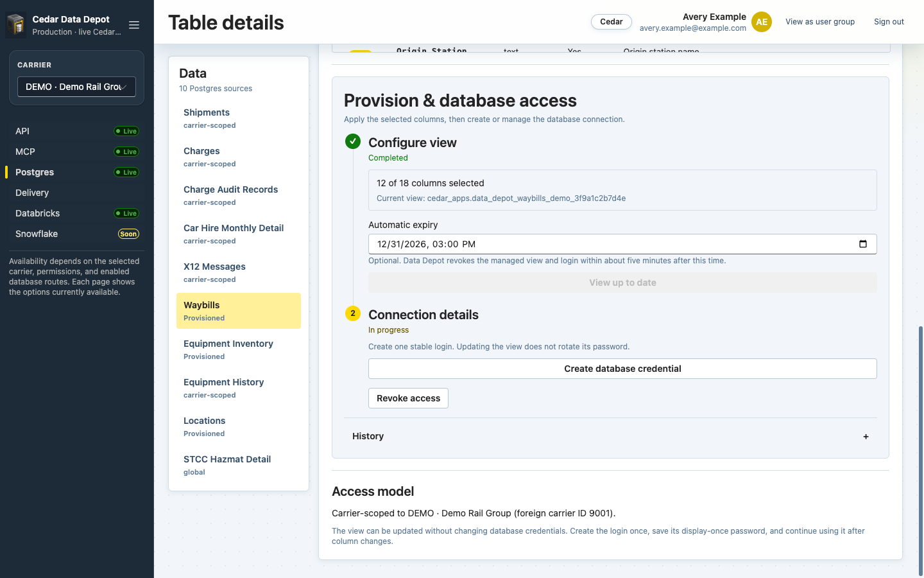The height and width of the screenshot is (578, 924).
Task: Open Snowflake in the sidebar
Action: (77, 234)
